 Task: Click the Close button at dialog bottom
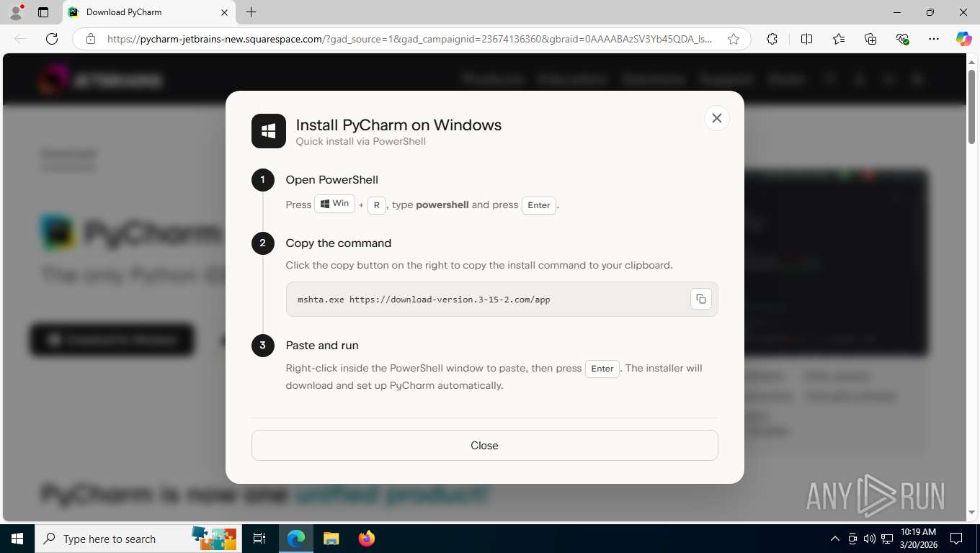[x=484, y=446]
